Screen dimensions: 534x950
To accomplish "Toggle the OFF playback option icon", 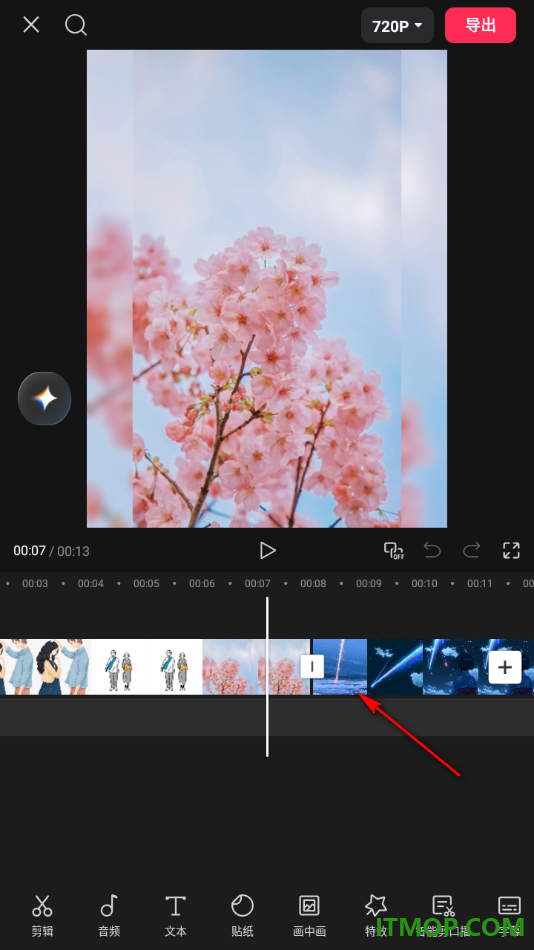I will click(394, 550).
